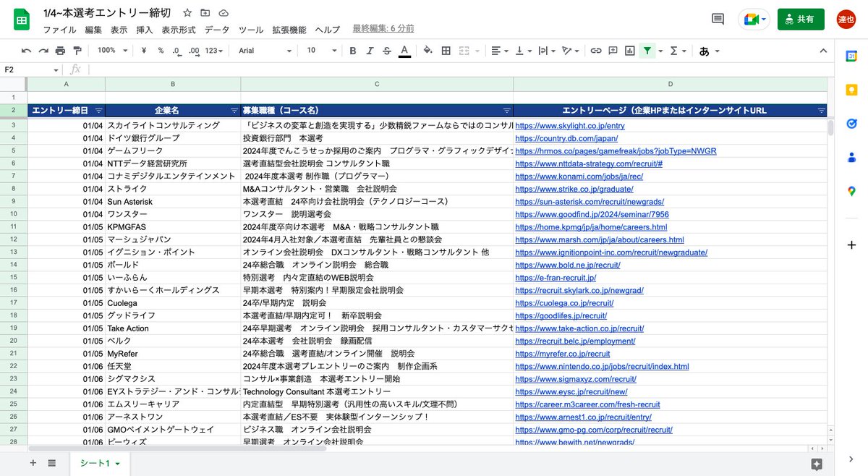Open the fill color bucket
The height and width of the screenshot is (476, 868).
(x=427, y=51)
